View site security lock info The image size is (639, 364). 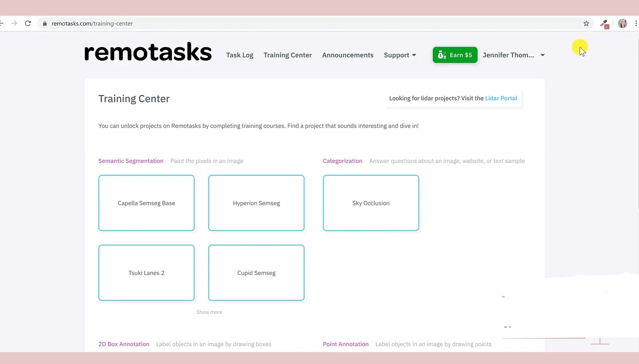click(x=45, y=23)
